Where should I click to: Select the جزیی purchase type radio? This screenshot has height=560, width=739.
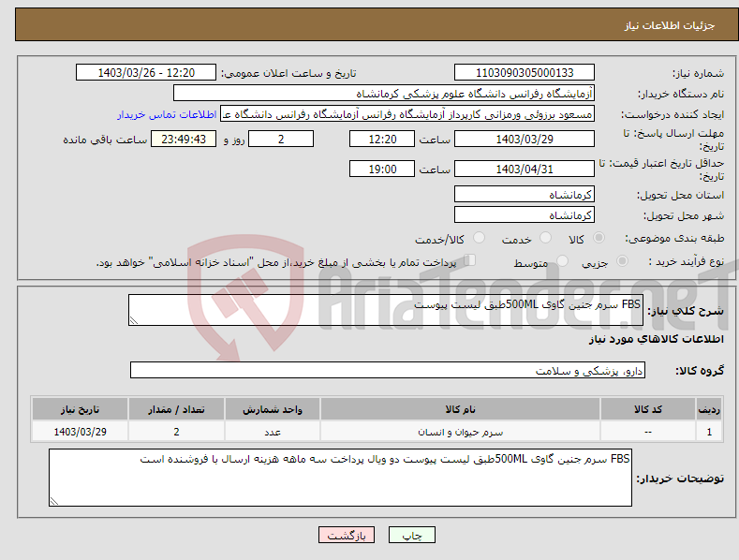[622, 260]
